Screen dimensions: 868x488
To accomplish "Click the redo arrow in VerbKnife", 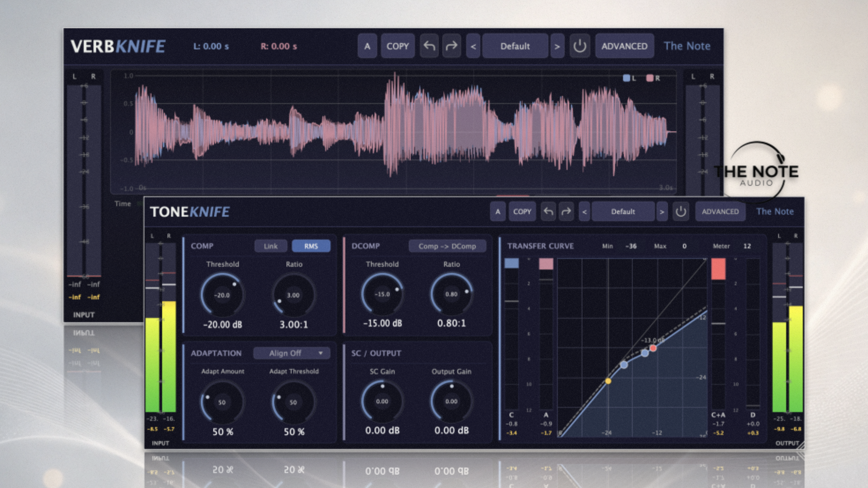I will 451,46.
